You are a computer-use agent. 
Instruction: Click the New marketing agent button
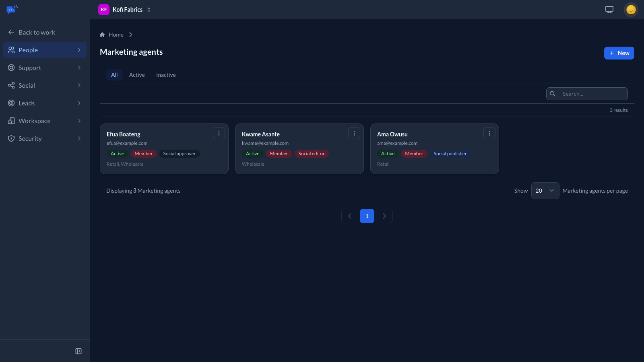[619, 53]
